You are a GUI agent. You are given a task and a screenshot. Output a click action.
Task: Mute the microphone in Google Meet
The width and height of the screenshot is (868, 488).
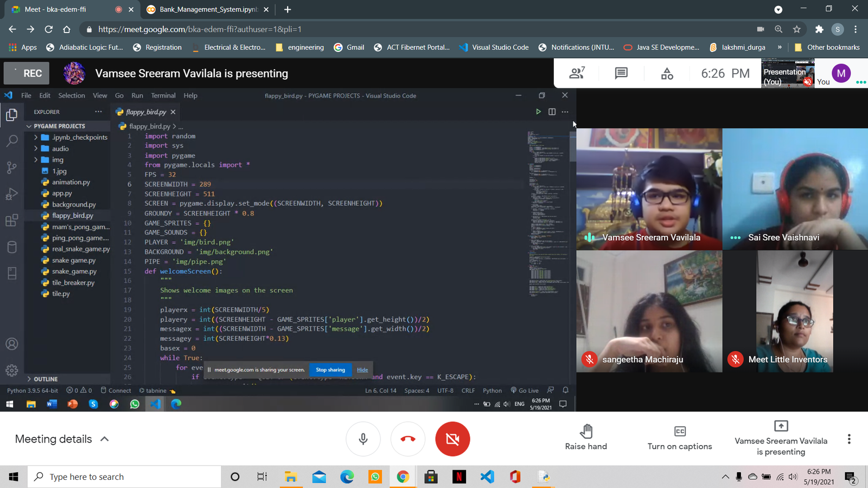coord(363,439)
